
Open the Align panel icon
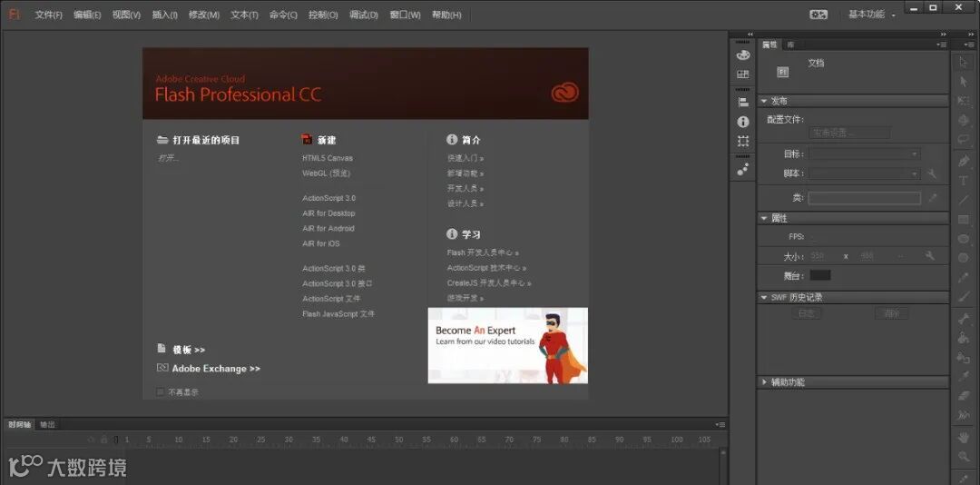click(743, 102)
